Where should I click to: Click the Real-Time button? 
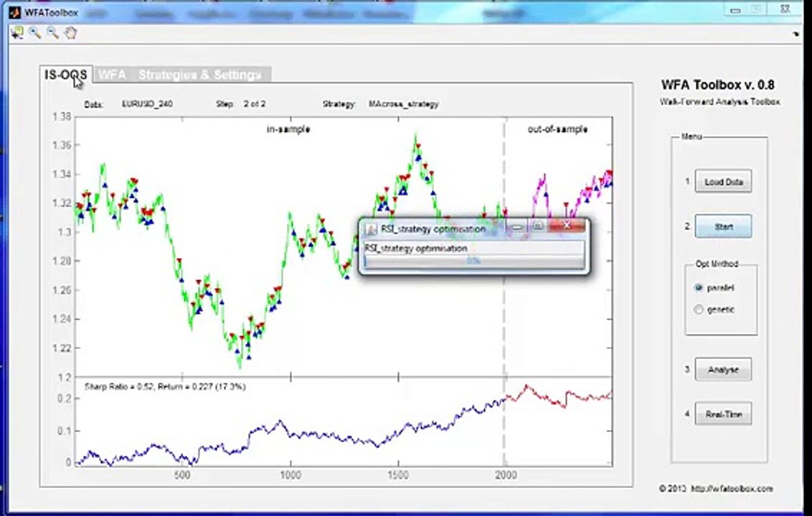pos(723,414)
